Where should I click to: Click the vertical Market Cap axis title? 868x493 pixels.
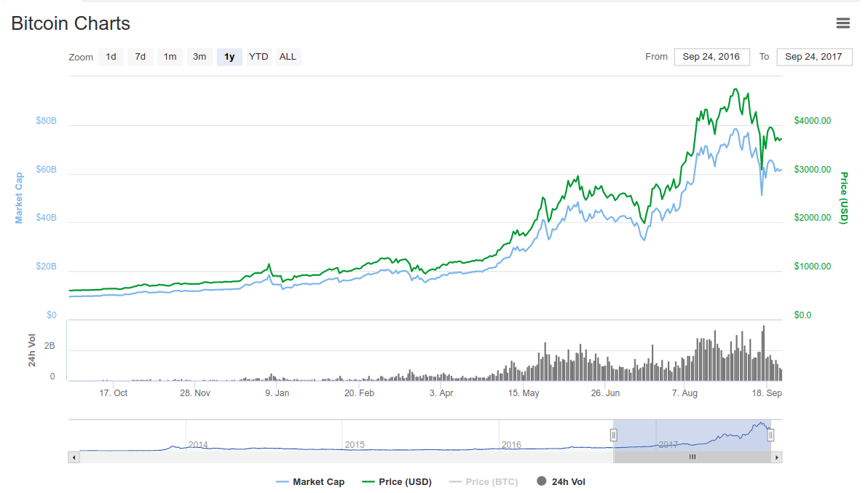tap(19, 197)
